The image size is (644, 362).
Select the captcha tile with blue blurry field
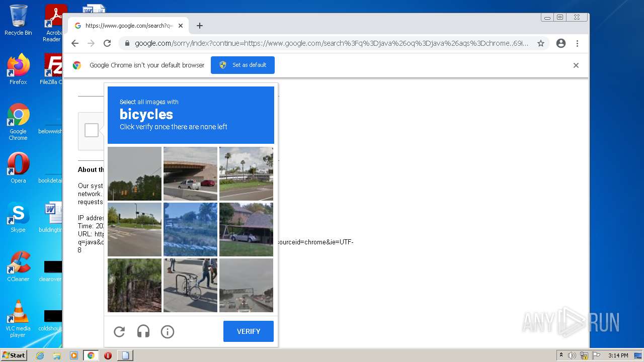tap(190, 229)
